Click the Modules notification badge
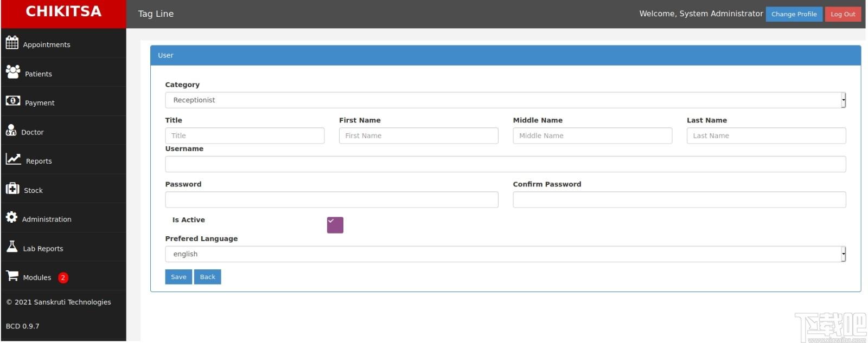This screenshot has width=868, height=343. click(63, 277)
